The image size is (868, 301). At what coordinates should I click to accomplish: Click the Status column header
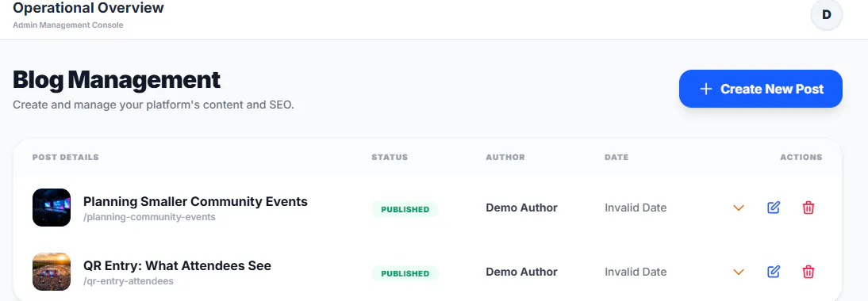390,158
